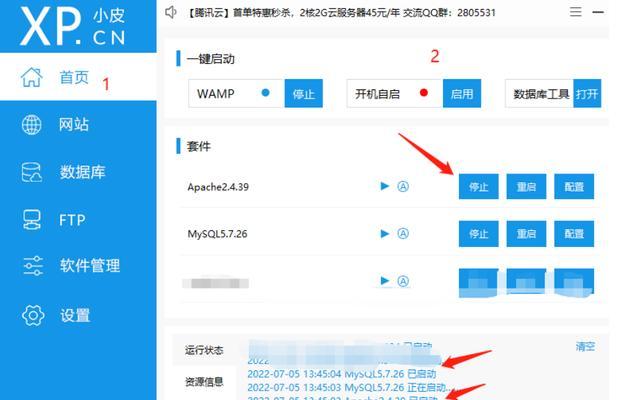Click the XP.CN 小皮 logo

(73, 26)
